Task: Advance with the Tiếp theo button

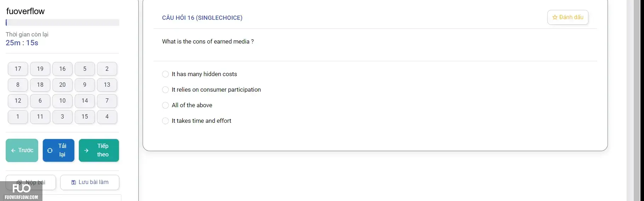Action: [99, 150]
